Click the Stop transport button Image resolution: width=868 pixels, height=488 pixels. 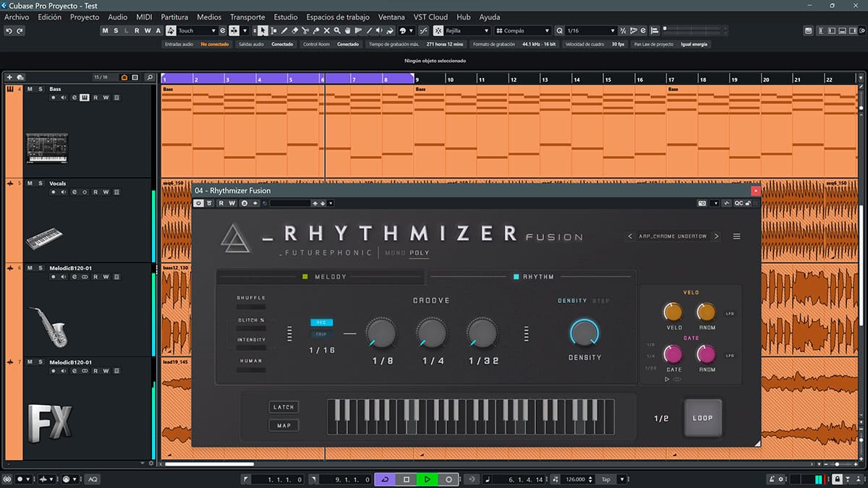tap(407, 479)
